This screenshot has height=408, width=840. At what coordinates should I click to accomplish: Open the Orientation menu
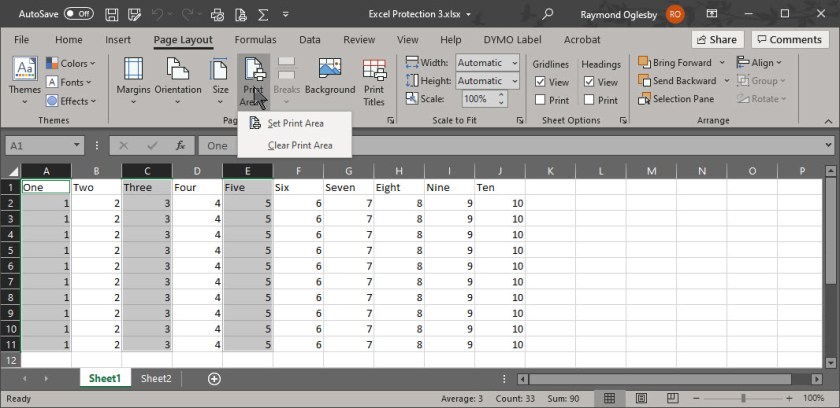tap(178, 81)
